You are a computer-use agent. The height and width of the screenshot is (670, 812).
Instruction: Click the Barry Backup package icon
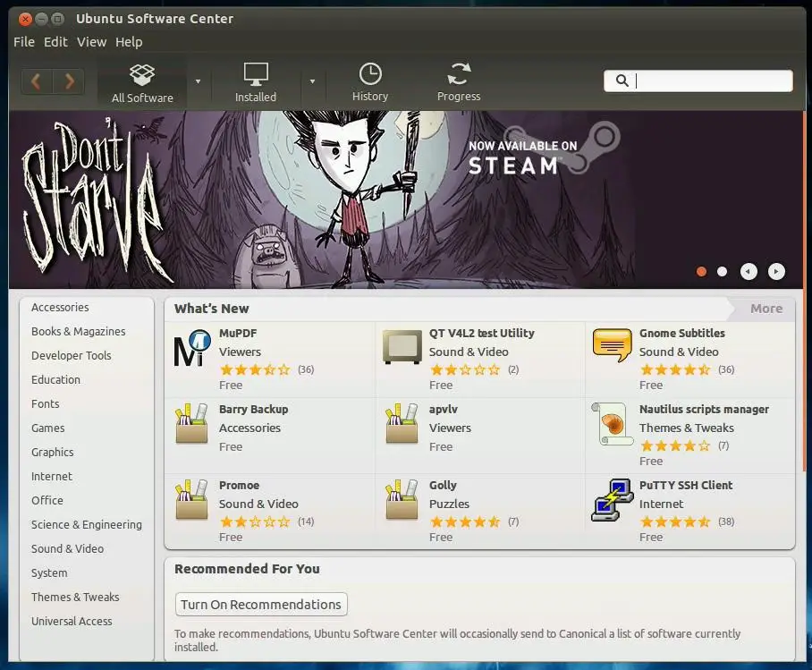click(191, 423)
